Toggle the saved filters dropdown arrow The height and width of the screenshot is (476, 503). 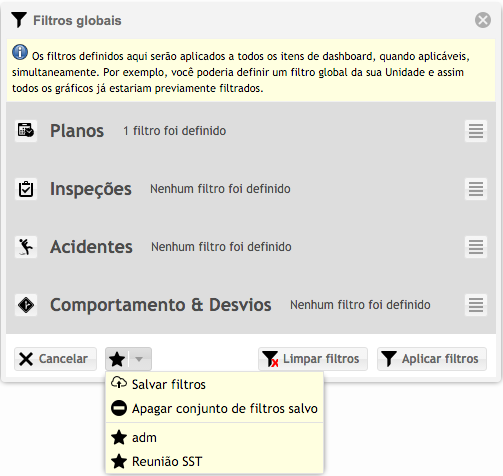(140, 359)
